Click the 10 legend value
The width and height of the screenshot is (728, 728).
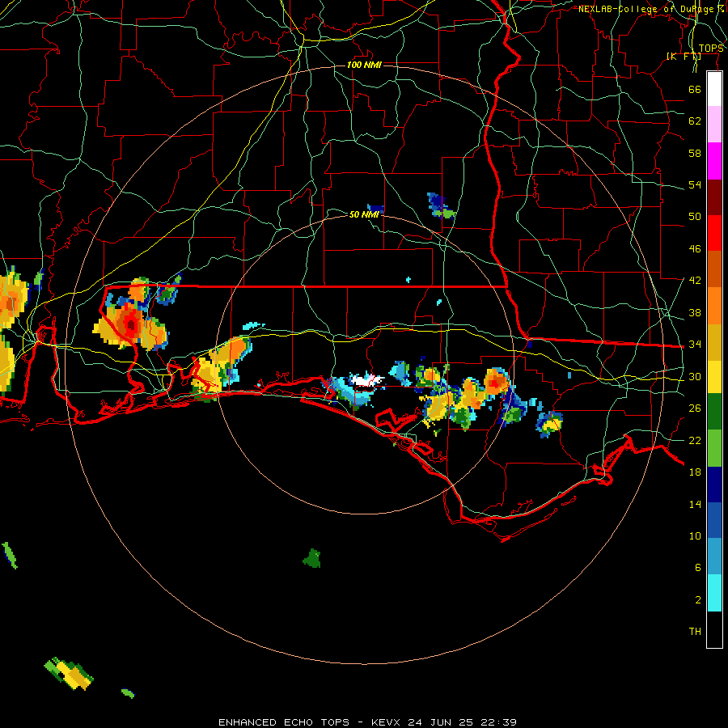[695, 535]
